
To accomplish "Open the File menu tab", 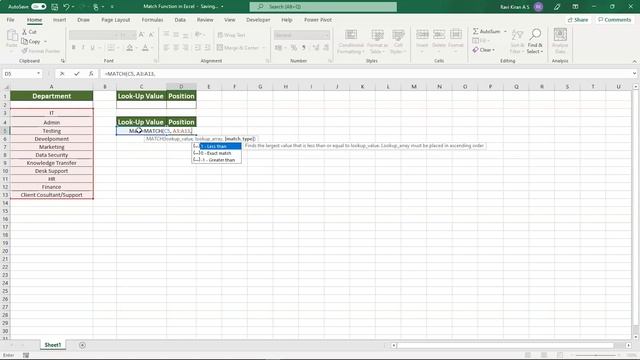I will click(x=11, y=20).
